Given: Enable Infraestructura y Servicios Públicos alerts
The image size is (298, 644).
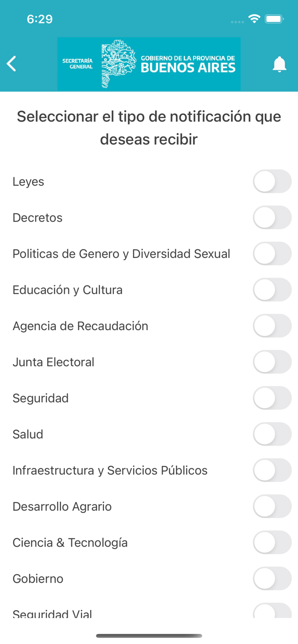Looking at the screenshot, I should tap(272, 470).
